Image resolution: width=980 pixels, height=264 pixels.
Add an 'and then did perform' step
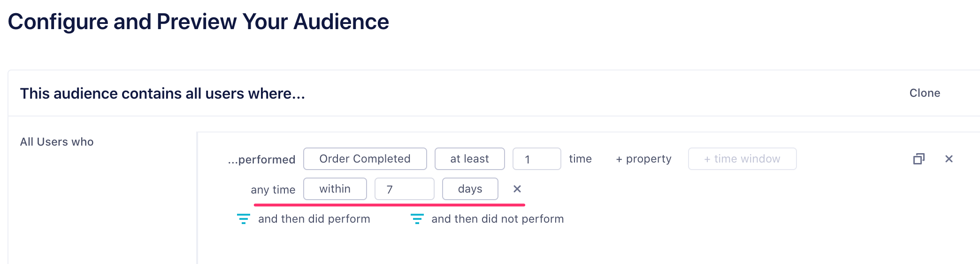pos(314,219)
